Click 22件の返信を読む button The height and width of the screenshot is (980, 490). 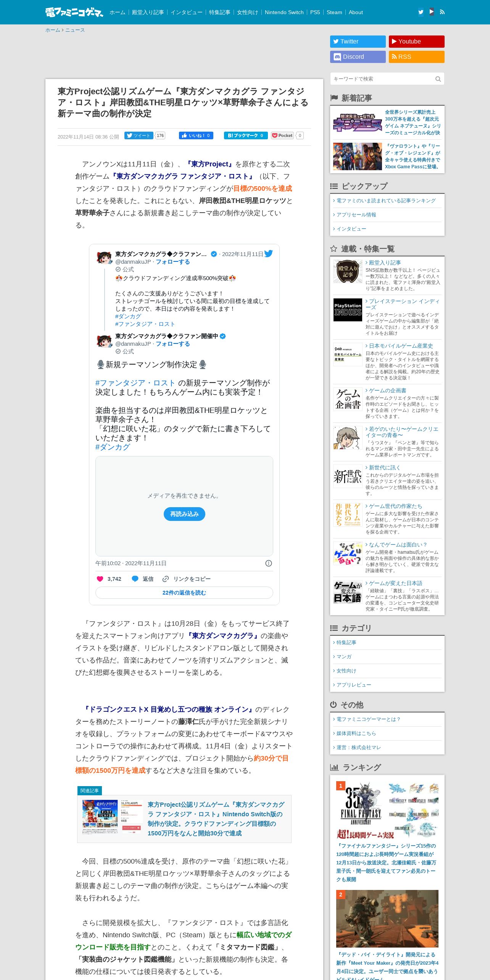point(184,593)
